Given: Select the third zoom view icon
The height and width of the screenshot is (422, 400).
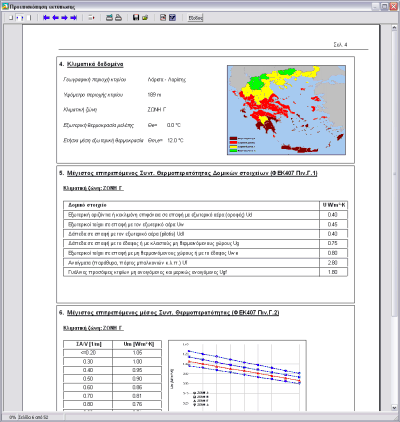Looking at the screenshot, I should pyautogui.click(x=29, y=18).
